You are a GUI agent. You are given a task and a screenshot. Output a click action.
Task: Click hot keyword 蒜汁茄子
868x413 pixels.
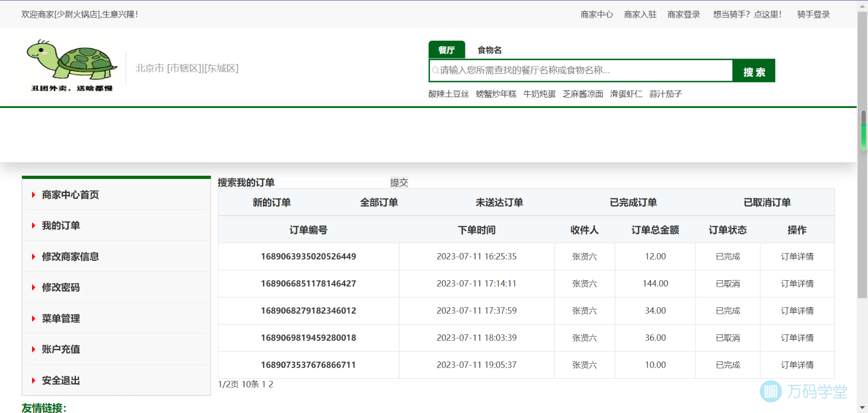[x=666, y=94]
